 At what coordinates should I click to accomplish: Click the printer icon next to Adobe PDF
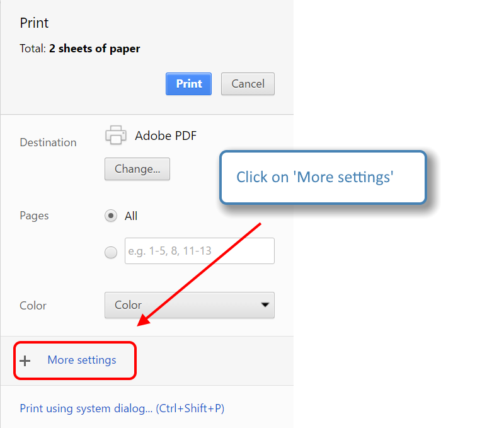[116, 135]
